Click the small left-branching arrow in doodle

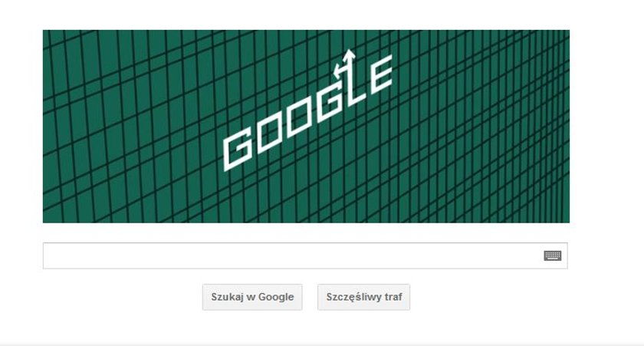coord(338,71)
